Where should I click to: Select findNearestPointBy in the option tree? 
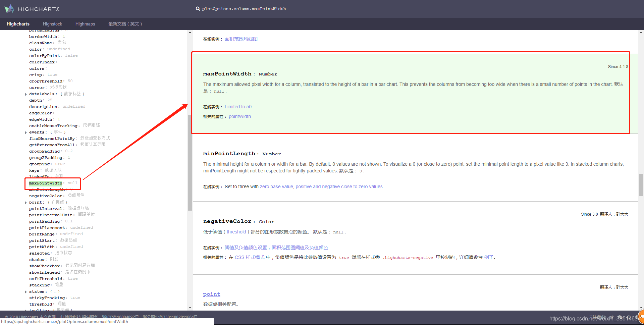point(52,139)
